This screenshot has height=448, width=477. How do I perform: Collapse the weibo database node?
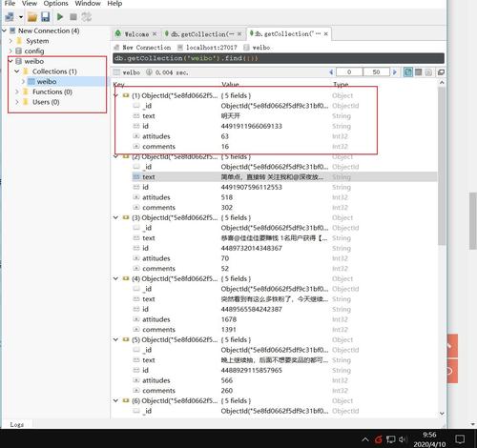coord(10,61)
